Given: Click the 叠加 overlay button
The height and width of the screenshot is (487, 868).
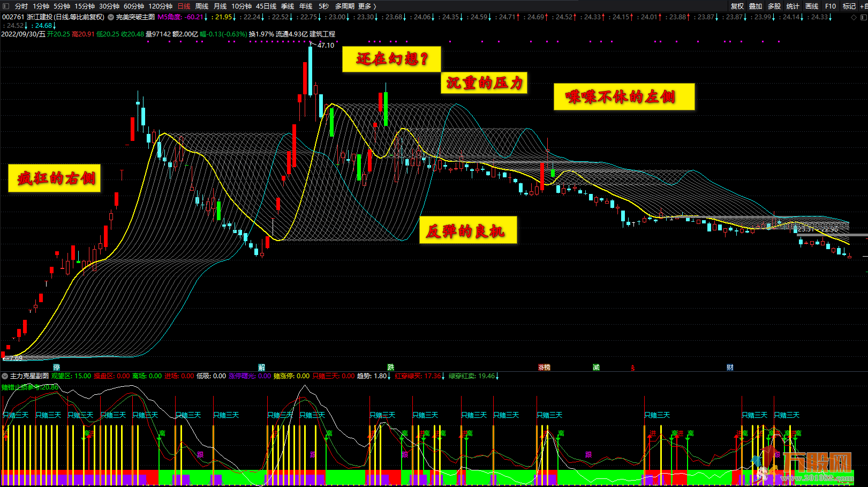Looking at the screenshot, I should pyautogui.click(x=756, y=6).
